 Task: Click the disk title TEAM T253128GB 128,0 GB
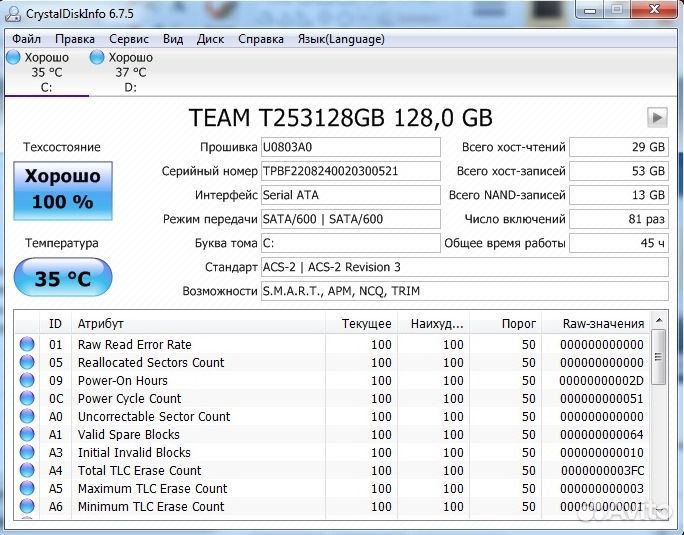341,117
